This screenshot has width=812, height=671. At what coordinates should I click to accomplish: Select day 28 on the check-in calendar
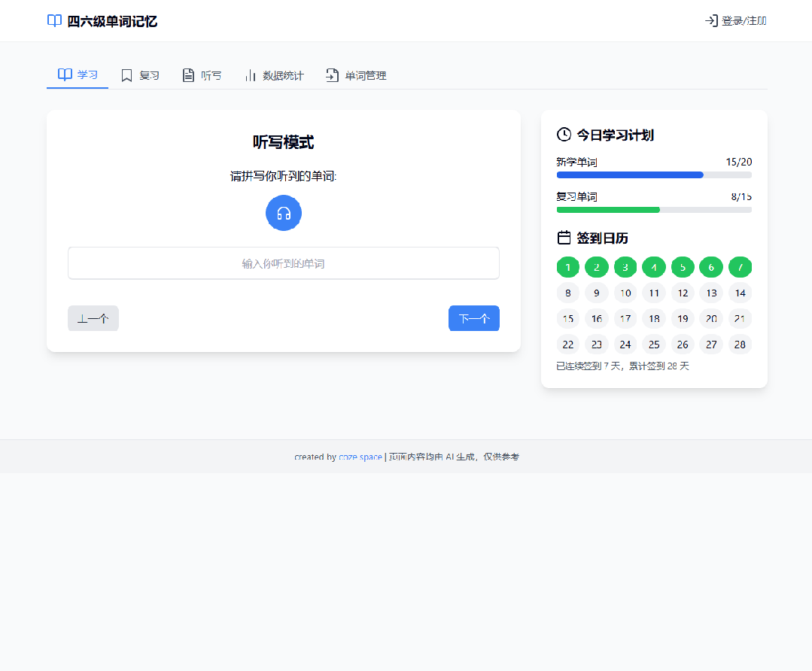point(740,345)
